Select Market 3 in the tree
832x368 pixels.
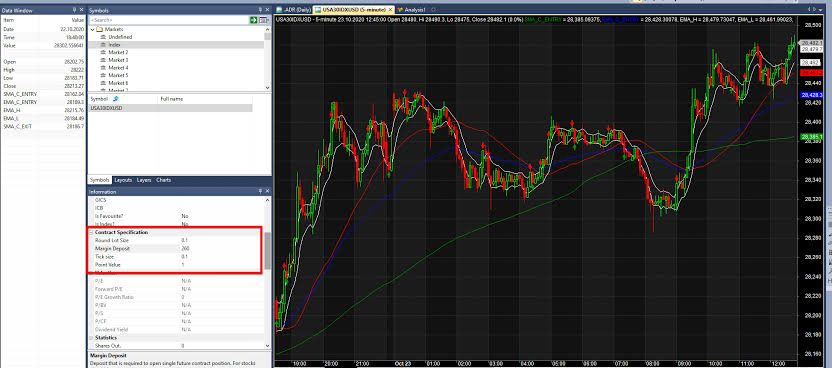118,60
